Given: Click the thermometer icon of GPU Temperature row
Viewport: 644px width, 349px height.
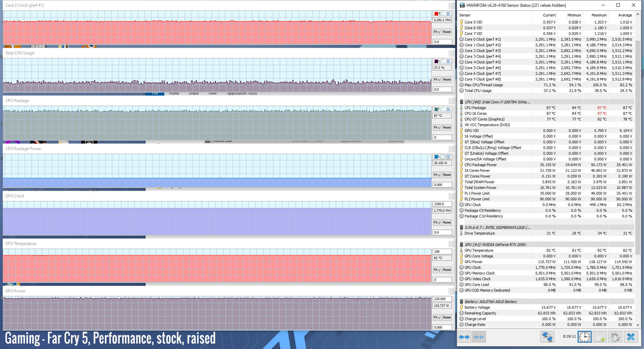Looking at the screenshot, I should pyautogui.click(x=462, y=250).
